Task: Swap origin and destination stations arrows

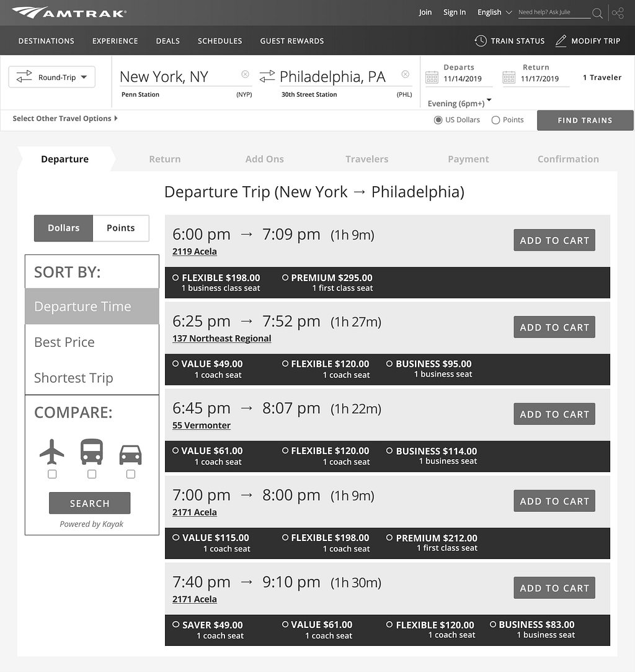Action: pyautogui.click(x=267, y=77)
